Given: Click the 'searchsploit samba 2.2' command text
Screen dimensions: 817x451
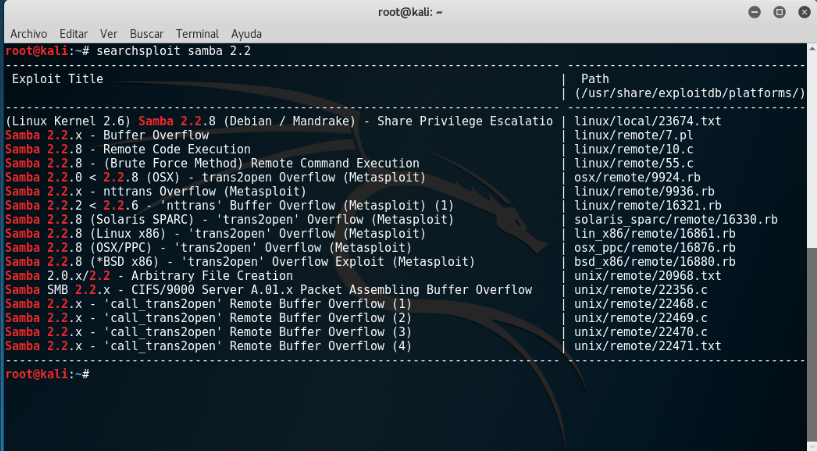Looking at the screenshot, I should [174, 51].
